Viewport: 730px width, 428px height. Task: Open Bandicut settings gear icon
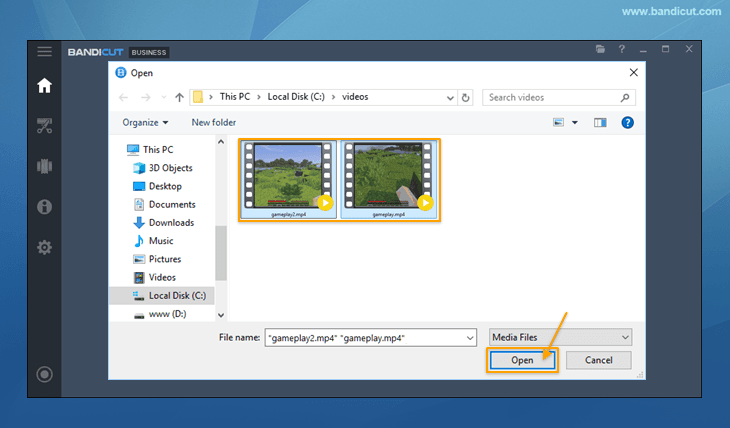pos(45,247)
